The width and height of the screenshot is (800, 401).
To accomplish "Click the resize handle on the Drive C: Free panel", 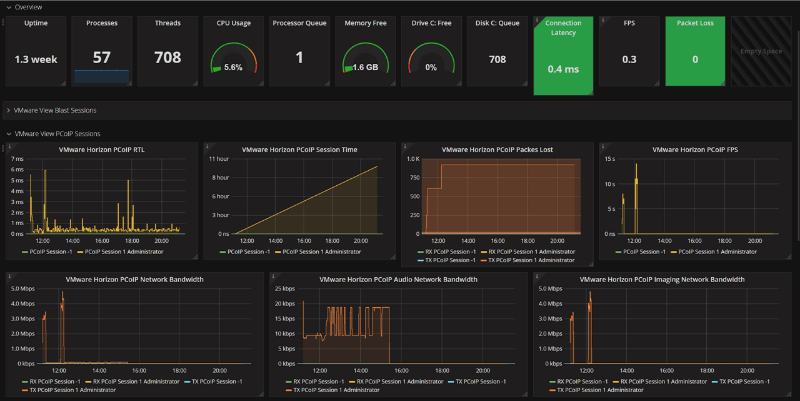I will (459, 83).
